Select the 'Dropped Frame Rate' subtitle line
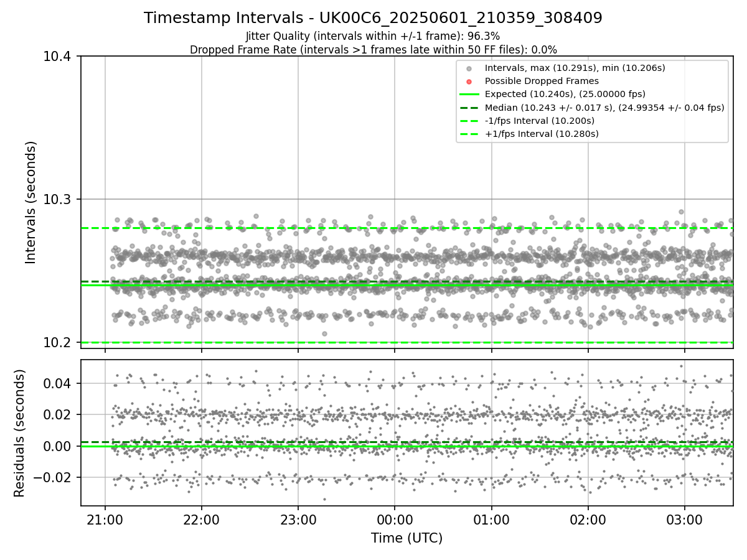 click(373, 50)
